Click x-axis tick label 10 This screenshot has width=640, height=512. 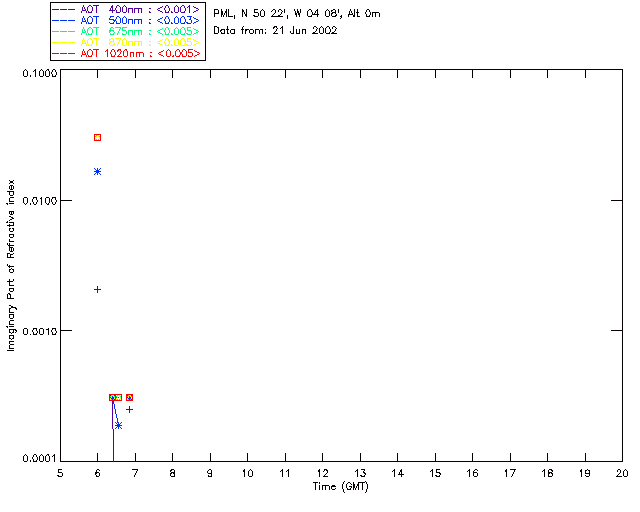pyautogui.click(x=247, y=473)
